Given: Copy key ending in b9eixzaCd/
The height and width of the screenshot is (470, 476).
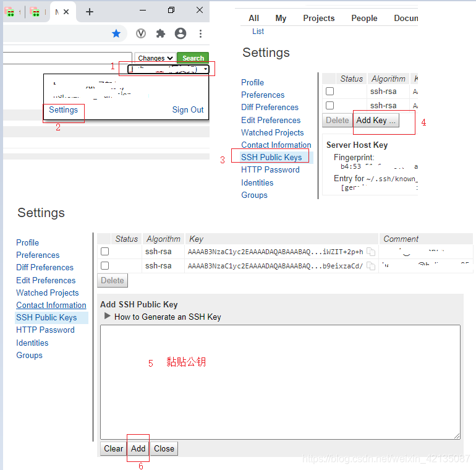Looking at the screenshot, I should 371,266.
